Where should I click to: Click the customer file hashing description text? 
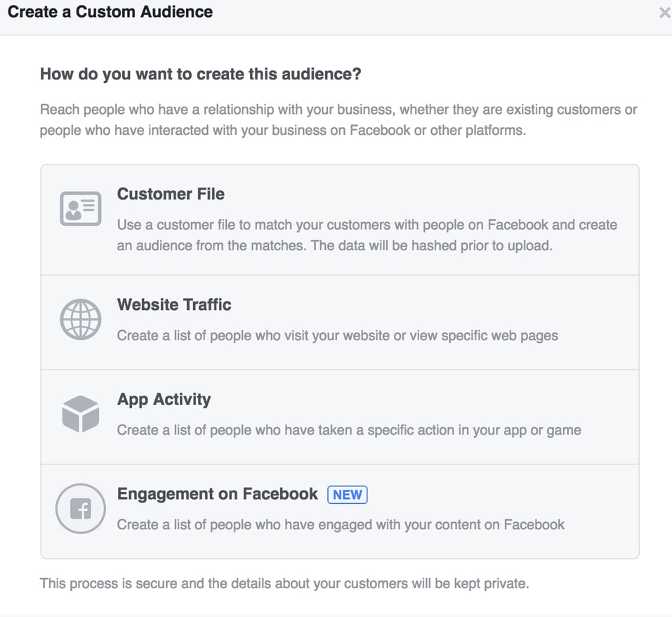click(366, 235)
